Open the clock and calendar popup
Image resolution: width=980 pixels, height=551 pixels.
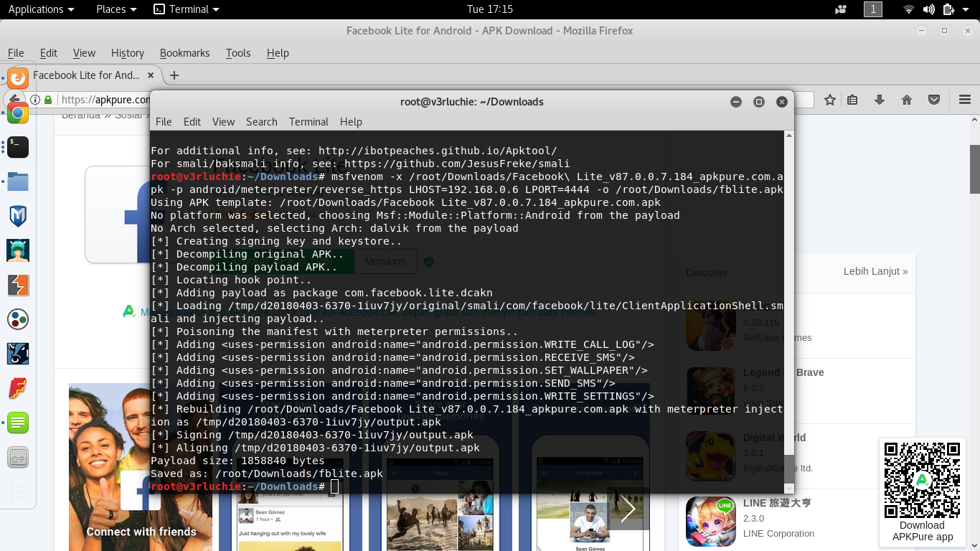[490, 9]
